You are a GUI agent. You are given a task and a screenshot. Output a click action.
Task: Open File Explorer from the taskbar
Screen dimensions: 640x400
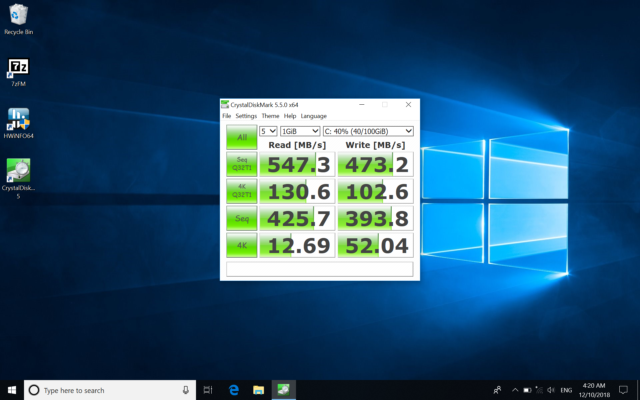coord(258,390)
